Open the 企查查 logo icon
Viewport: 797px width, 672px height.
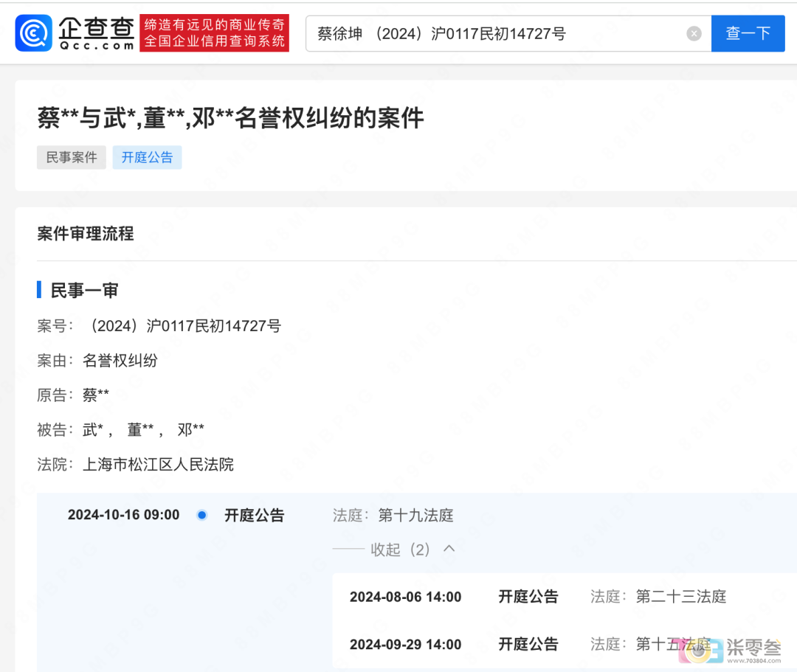pos(33,33)
